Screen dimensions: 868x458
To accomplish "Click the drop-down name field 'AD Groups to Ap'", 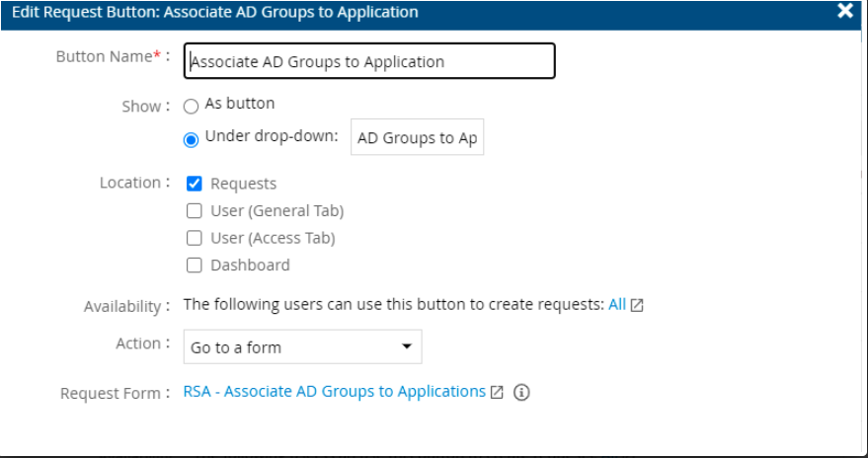I will [x=417, y=138].
